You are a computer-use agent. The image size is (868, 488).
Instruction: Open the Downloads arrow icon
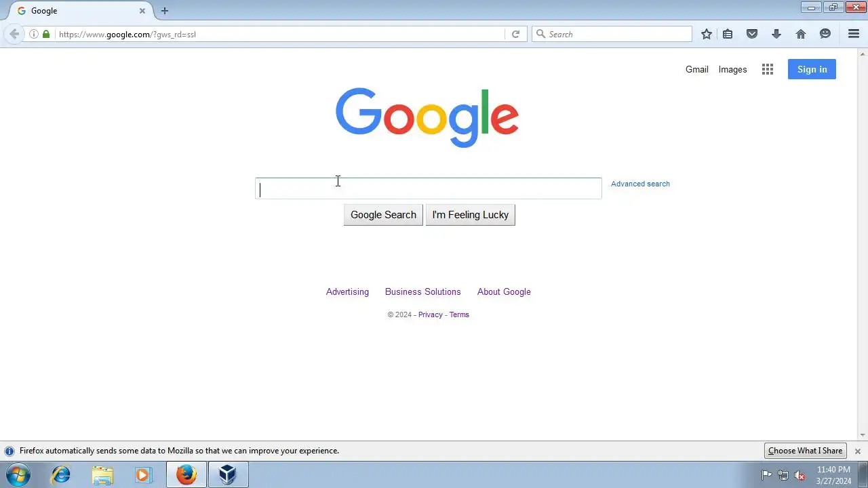pyautogui.click(x=776, y=34)
